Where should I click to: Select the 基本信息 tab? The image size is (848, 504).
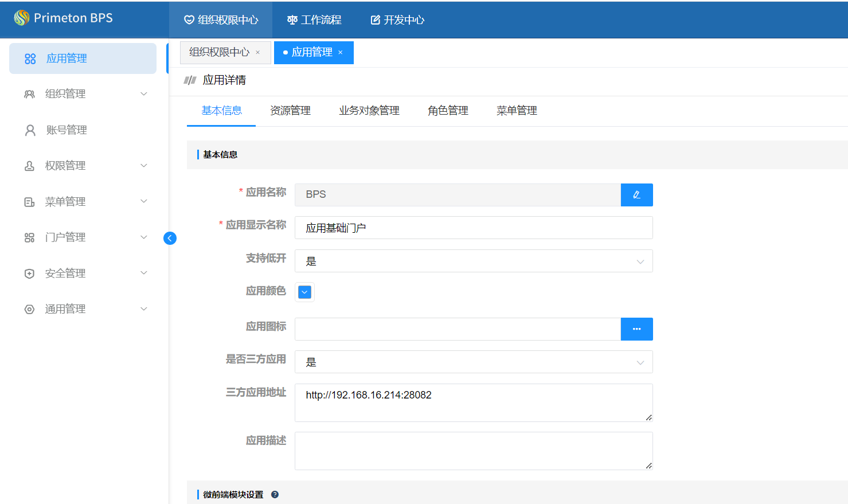click(x=221, y=111)
